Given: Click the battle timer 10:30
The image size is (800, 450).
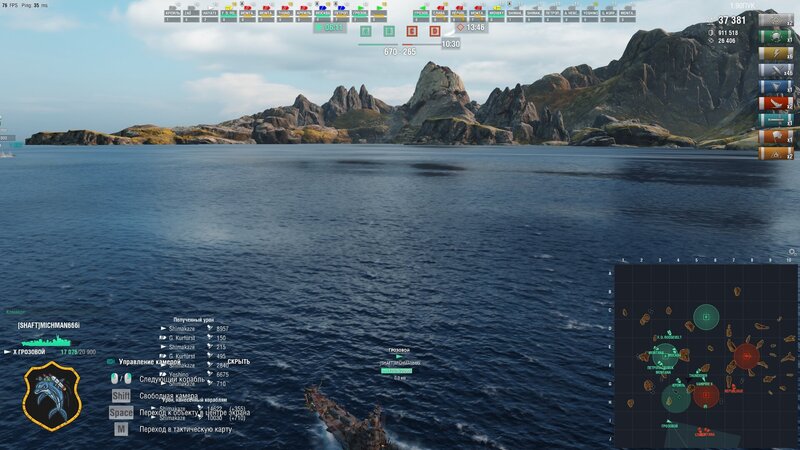Looking at the screenshot, I should coord(451,44).
